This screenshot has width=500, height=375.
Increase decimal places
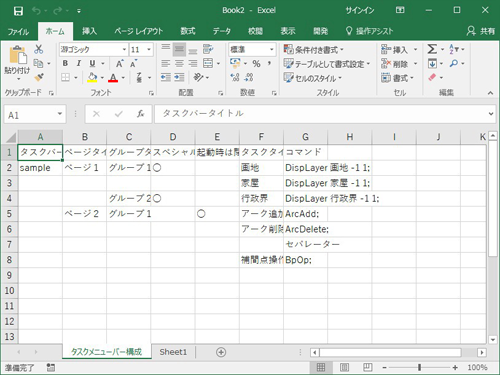click(x=235, y=77)
